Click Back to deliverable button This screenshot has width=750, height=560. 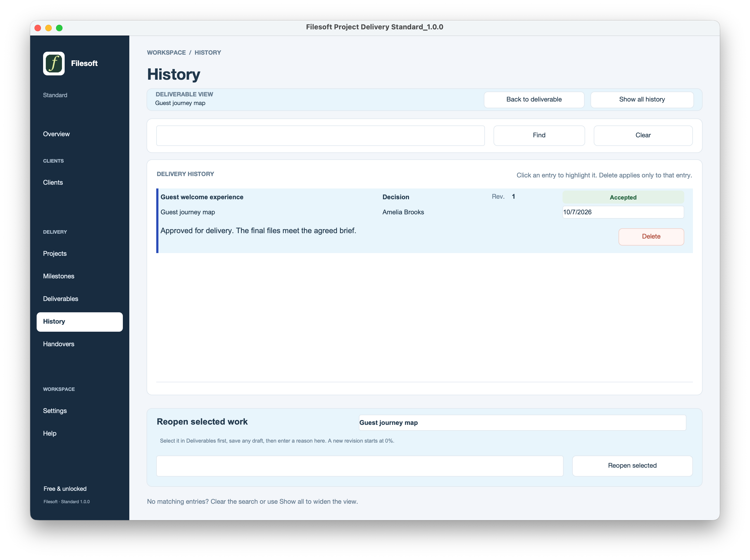534,100
